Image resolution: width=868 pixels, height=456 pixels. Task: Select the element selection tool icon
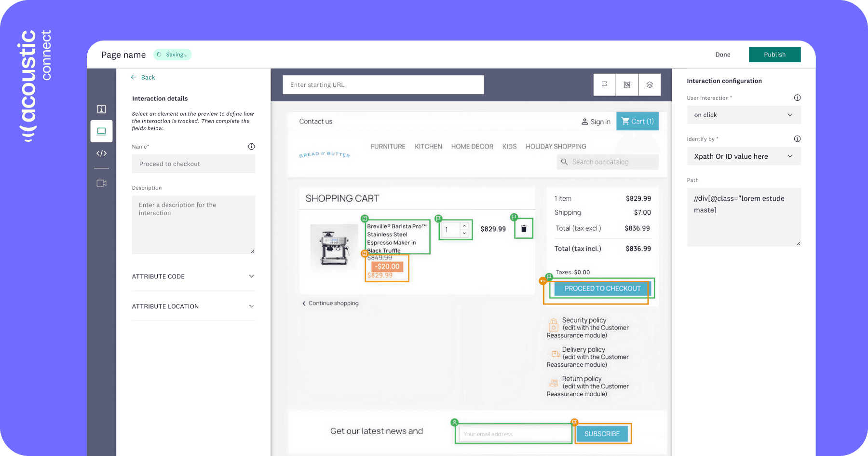pos(627,84)
